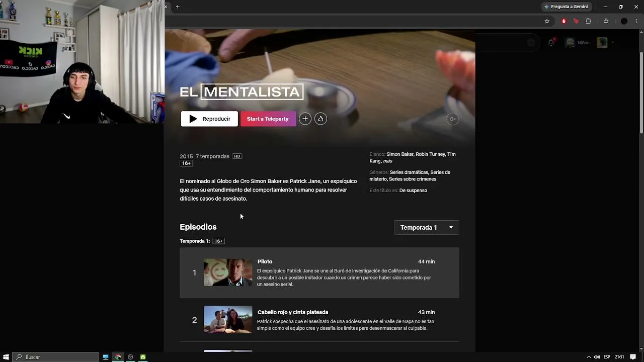Browse the Series dramáticas genre
The width and height of the screenshot is (644, 362).
409,172
